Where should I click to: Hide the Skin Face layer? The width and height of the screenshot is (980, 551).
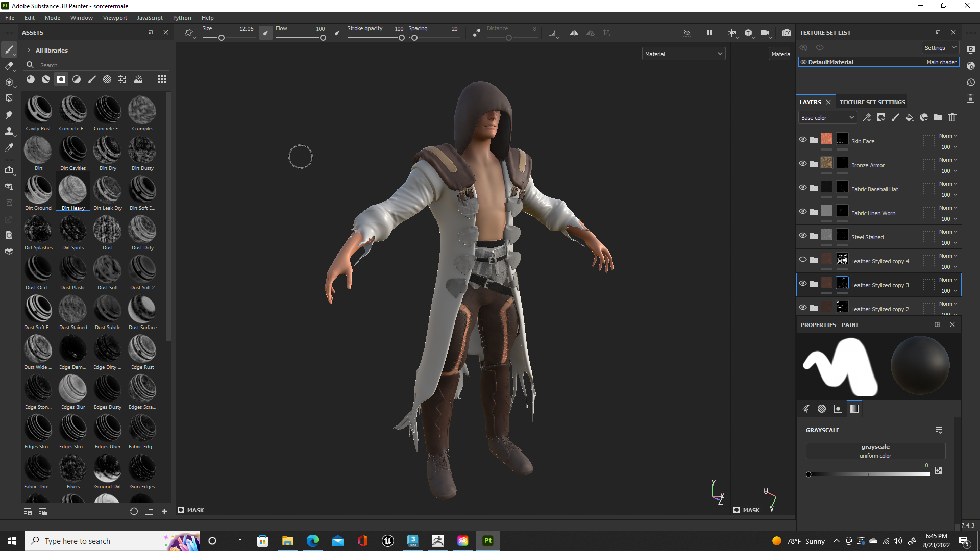[x=803, y=139]
